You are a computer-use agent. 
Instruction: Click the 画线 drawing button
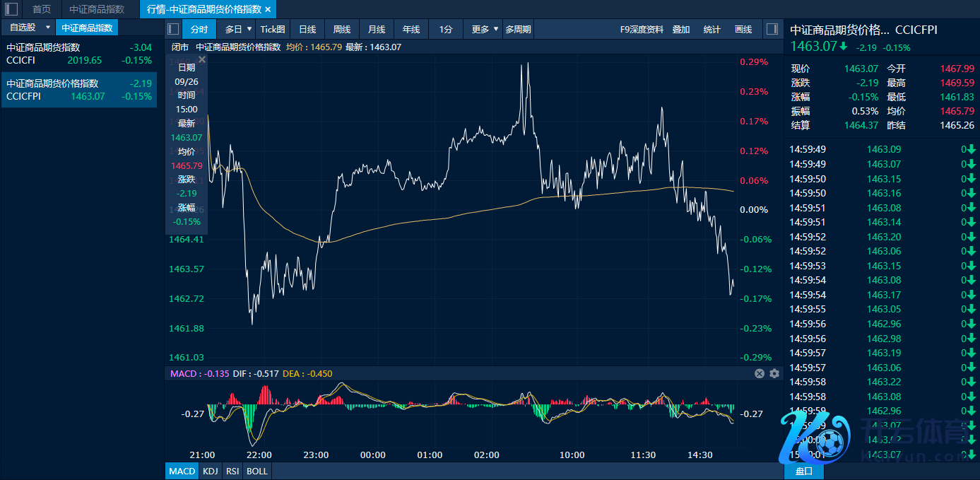click(x=743, y=29)
